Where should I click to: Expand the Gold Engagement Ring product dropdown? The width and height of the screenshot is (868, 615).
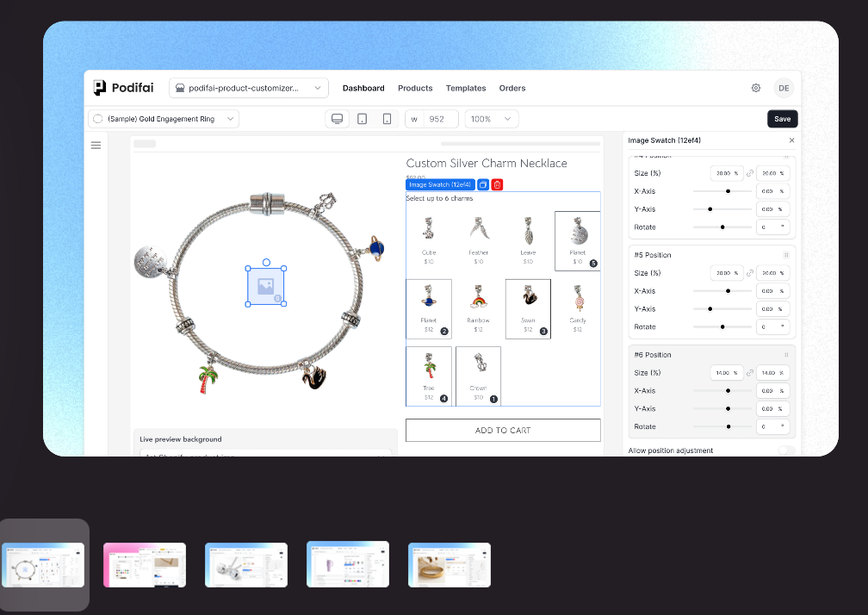164,119
